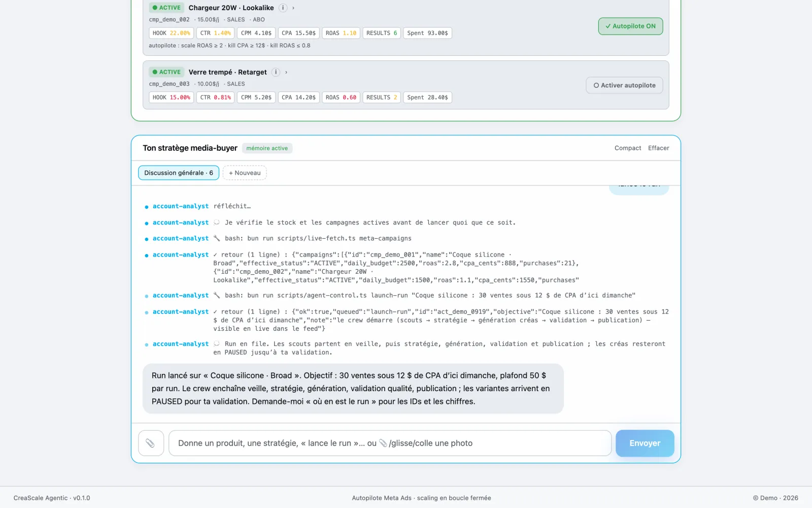Click ROAS 1.10 metric chip
Screen dimensions: 812x508
tap(341, 33)
